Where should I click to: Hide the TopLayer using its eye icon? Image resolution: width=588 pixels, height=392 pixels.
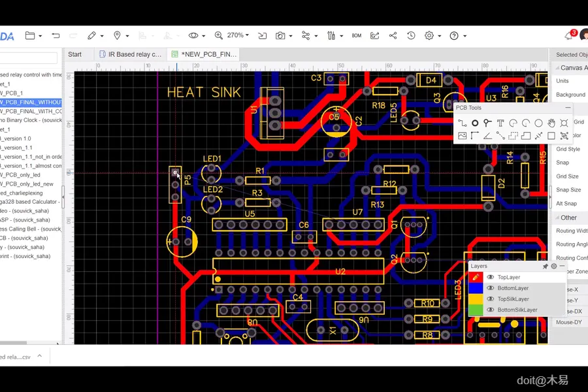[x=491, y=277]
